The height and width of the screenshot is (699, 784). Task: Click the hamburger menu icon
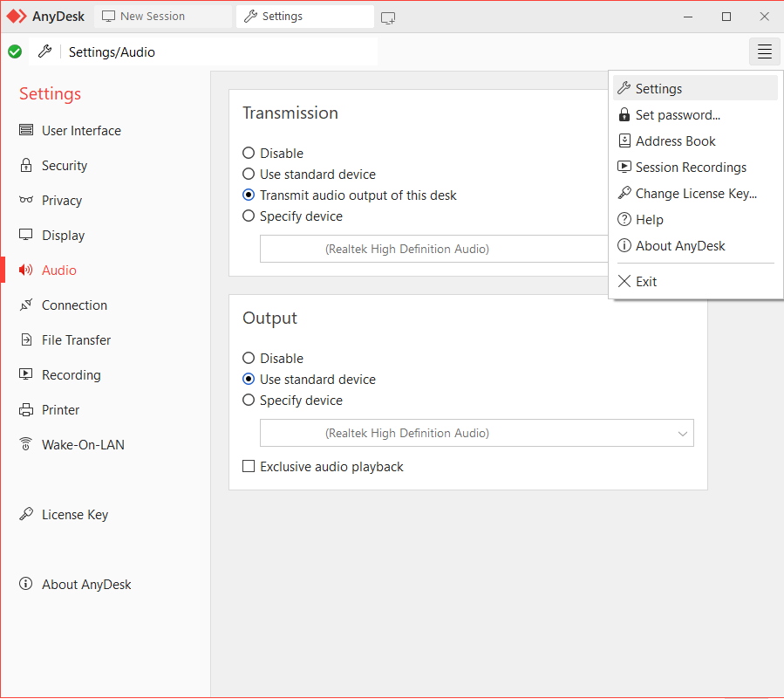coord(764,52)
